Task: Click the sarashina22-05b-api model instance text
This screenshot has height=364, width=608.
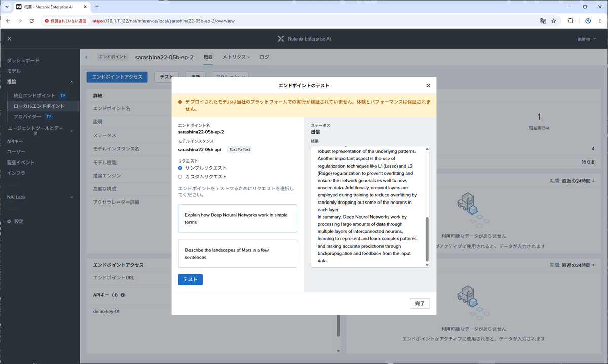Action: (200, 150)
